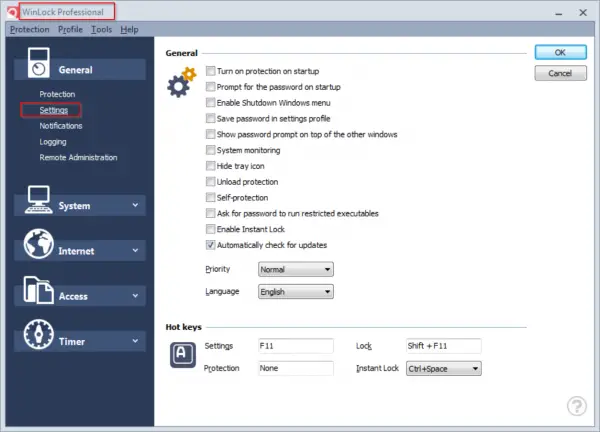Image resolution: width=600 pixels, height=432 pixels.
Task: Click the General sidebar header label
Action: coord(75,70)
